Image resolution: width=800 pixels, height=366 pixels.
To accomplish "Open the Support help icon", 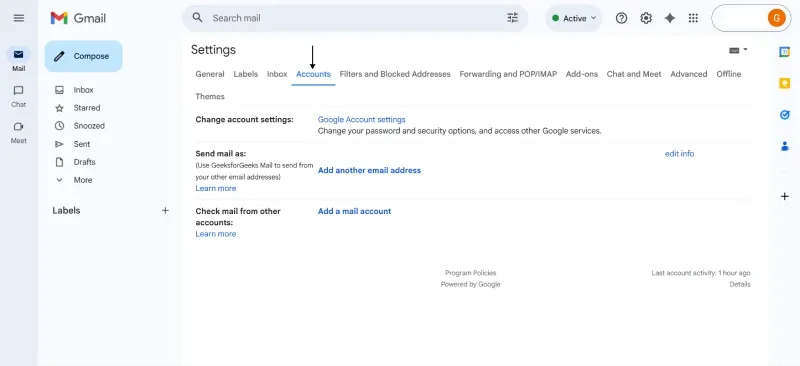I will click(621, 18).
